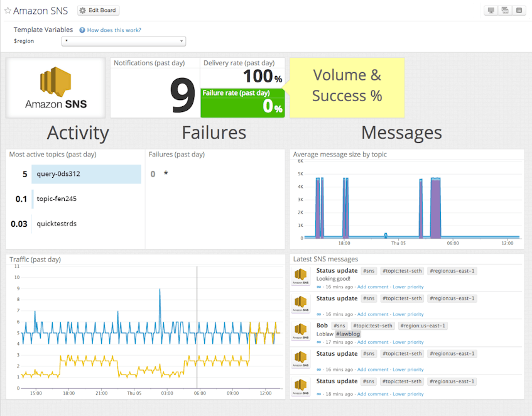Screen dimensions: 532x416
Task: Click the Activity section heading
Action: [x=78, y=133]
